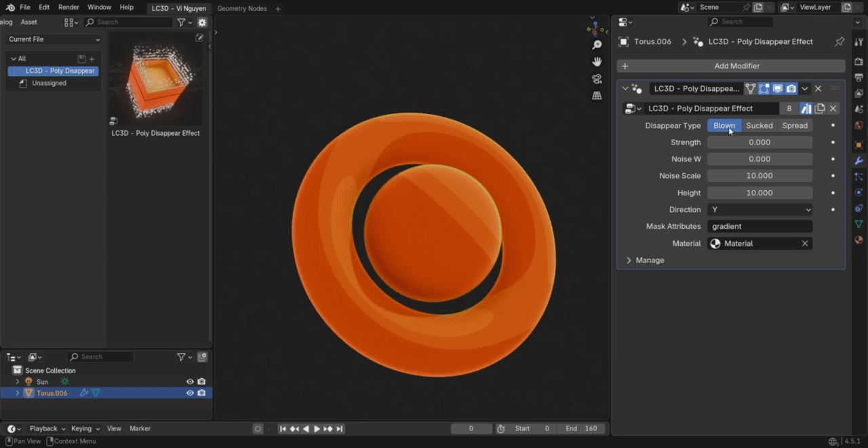
Task: Switch perspective/orthographic with the grid icon
Action: [597, 96]
